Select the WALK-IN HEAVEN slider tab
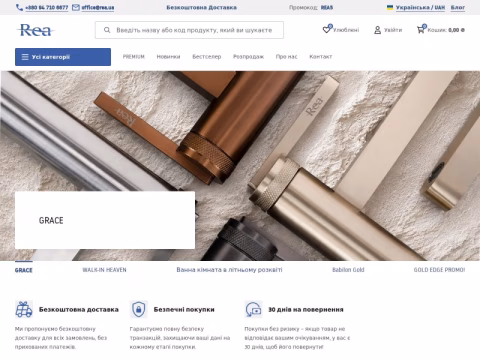Image resolution: width=480 pixels, height=360 pixels. [x=104, y=270]
